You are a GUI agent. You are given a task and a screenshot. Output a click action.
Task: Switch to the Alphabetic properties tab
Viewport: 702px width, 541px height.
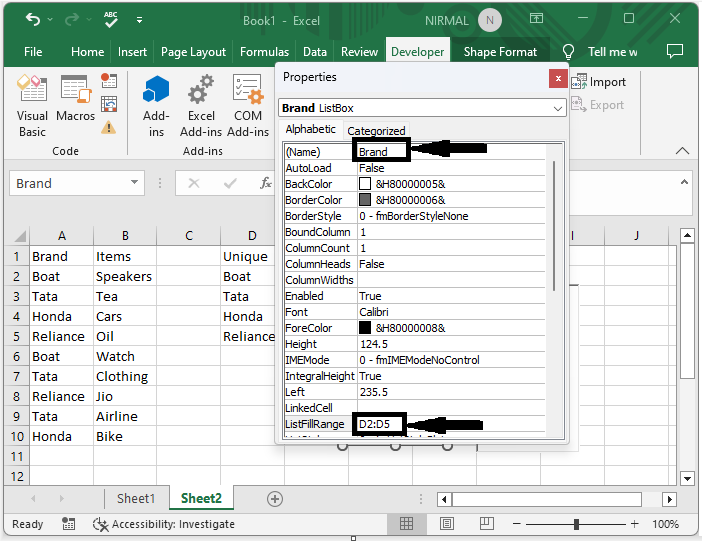311,129
